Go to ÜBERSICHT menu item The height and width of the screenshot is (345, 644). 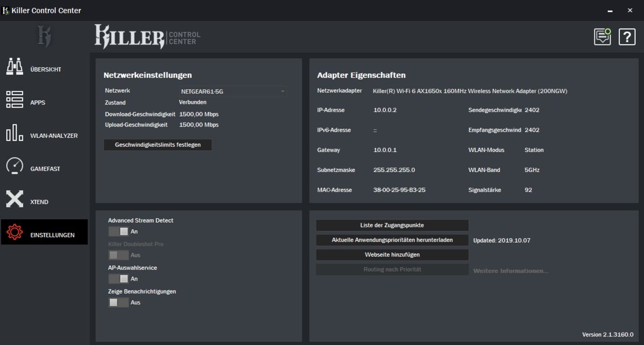tap(46, 70)
